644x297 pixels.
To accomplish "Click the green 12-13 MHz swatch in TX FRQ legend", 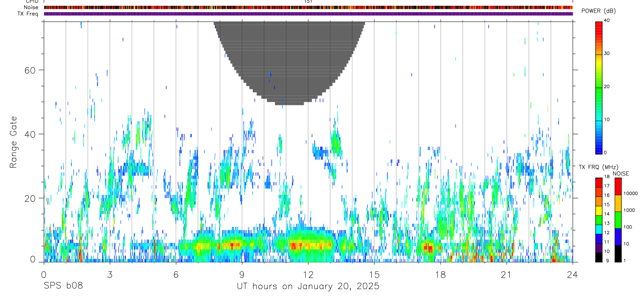I will pos(599,220).
